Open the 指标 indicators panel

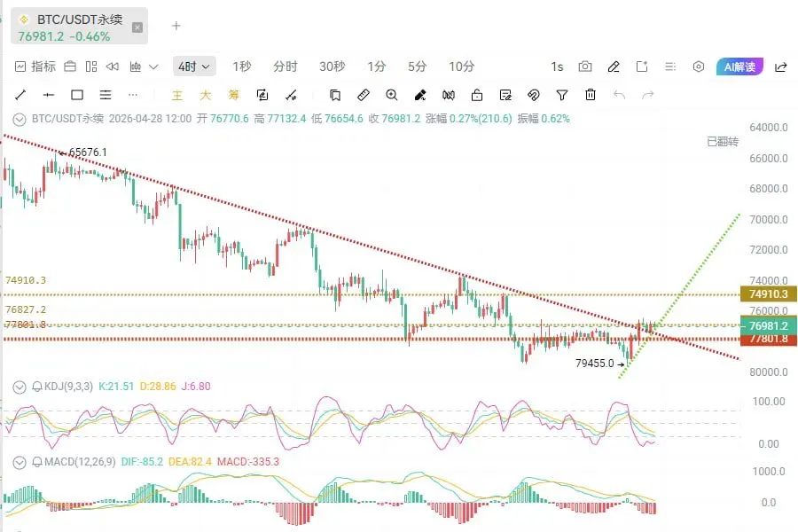[x=35, y=66]
